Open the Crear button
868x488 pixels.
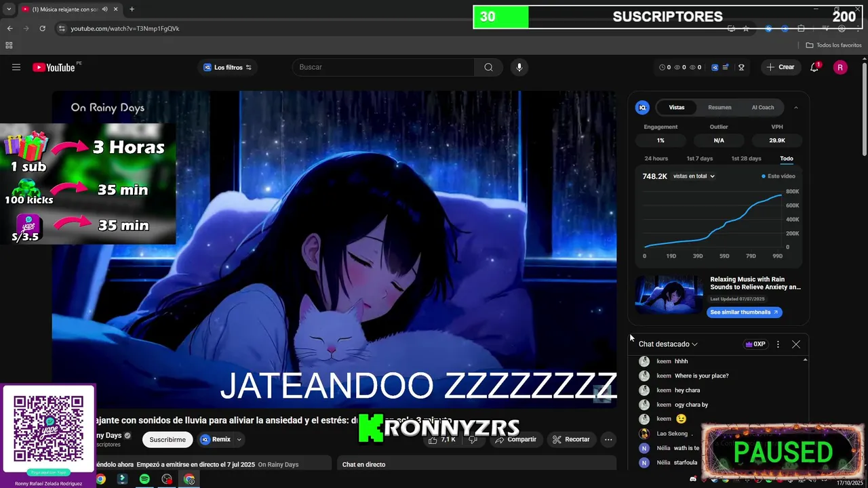(780, 67)
